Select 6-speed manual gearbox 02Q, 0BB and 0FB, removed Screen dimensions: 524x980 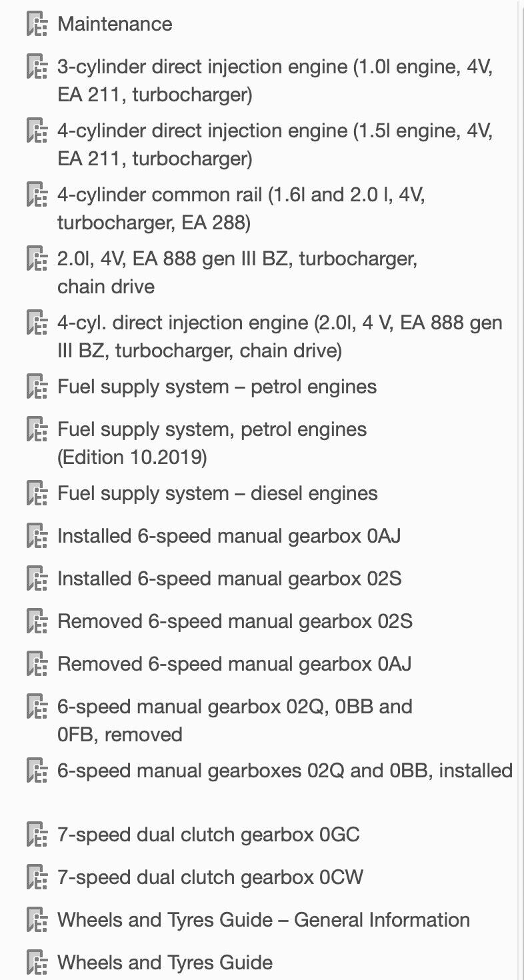pyautogui.click(x=235, y=720)
